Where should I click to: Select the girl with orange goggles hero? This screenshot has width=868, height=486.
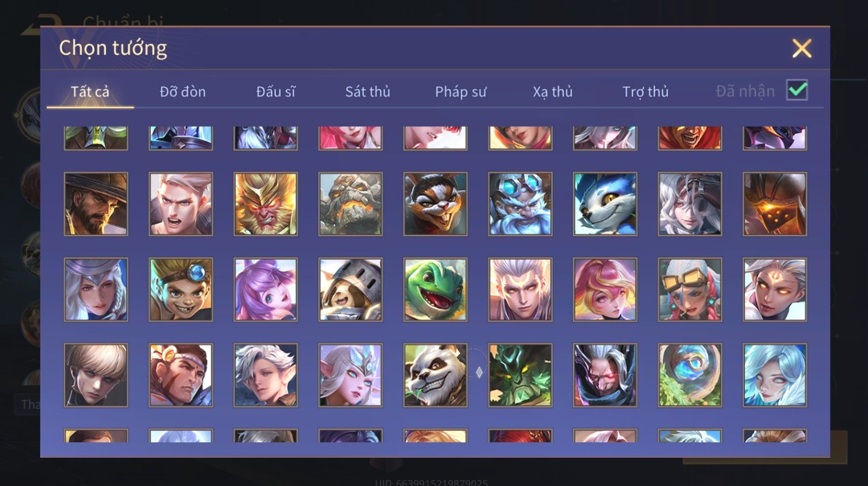pyautogui.click(x=690, y=290)
